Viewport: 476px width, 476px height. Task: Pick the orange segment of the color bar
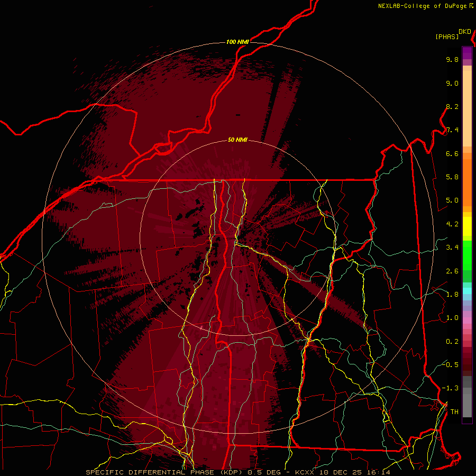pyautogui.click(x=467, y=182)
